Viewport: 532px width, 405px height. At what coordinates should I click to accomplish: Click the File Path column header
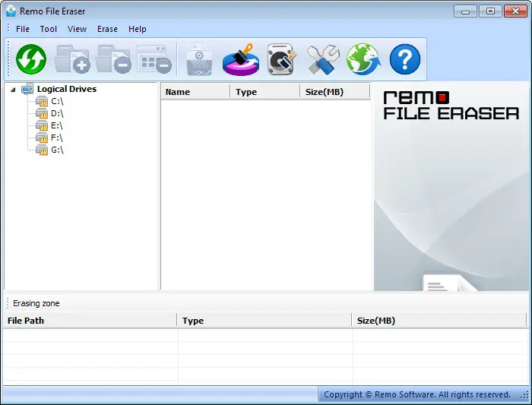point(90,321)
